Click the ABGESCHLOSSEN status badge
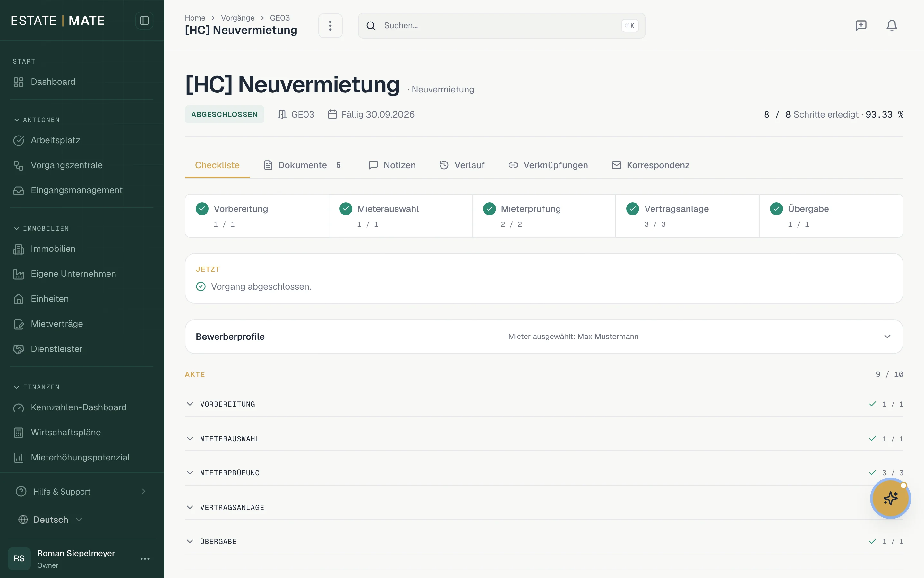Viewport: 924px width, 578px height. coord(225,114)
